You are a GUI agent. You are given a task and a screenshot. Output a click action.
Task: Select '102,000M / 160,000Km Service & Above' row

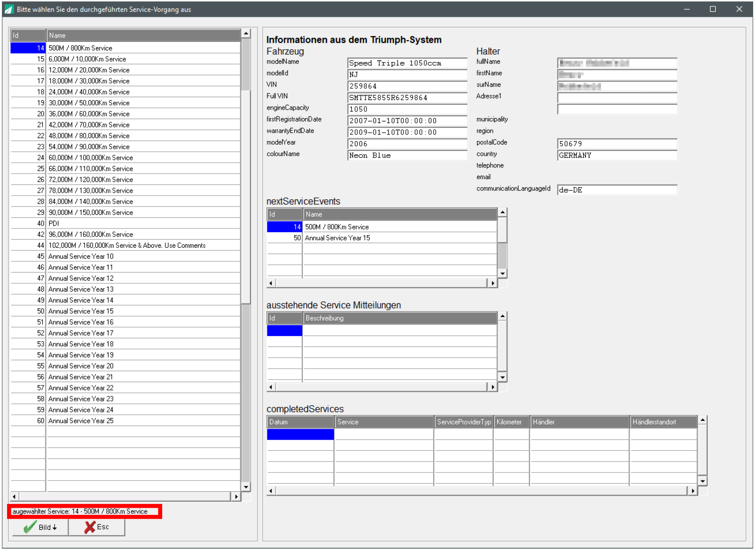125,245
